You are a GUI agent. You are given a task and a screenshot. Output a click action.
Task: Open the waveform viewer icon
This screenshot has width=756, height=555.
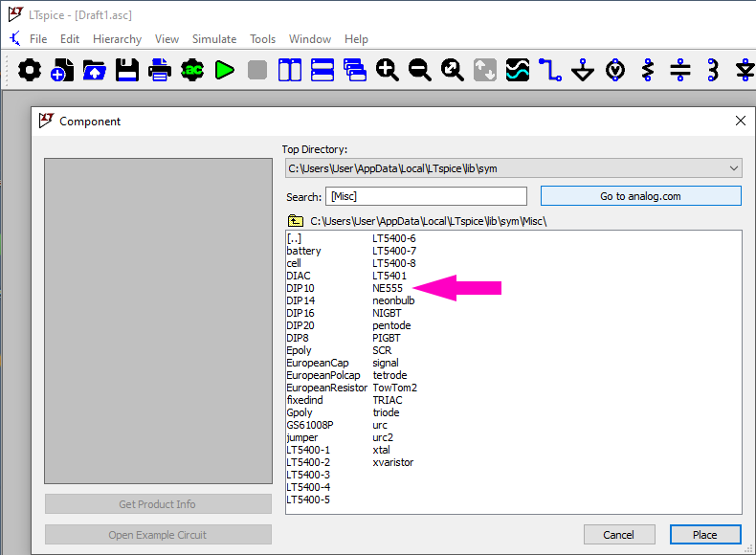click(518, 71)
